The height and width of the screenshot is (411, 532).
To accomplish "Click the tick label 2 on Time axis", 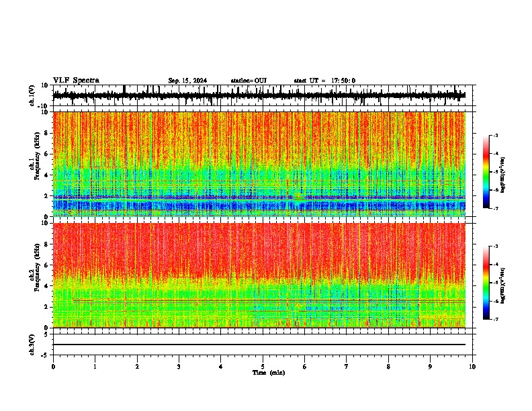I will tap(137, 367).
